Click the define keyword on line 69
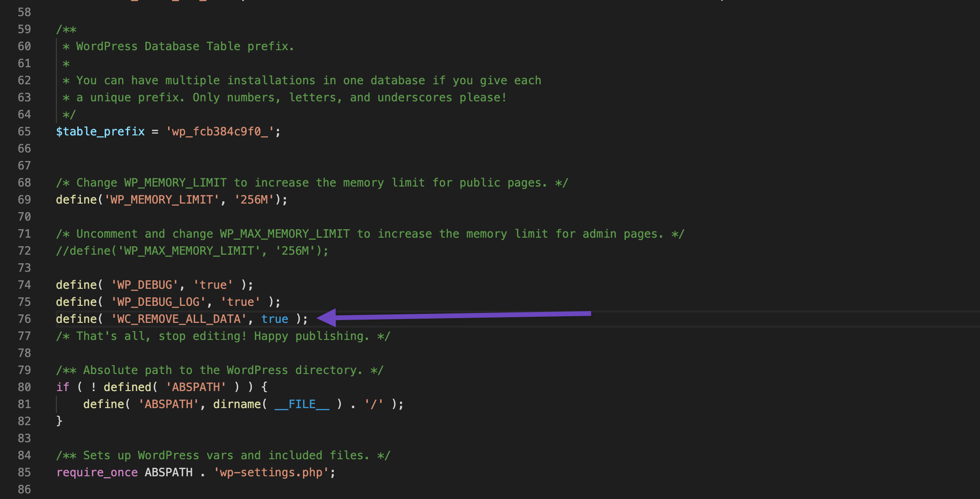980x499 pixels. click(76, 200)
